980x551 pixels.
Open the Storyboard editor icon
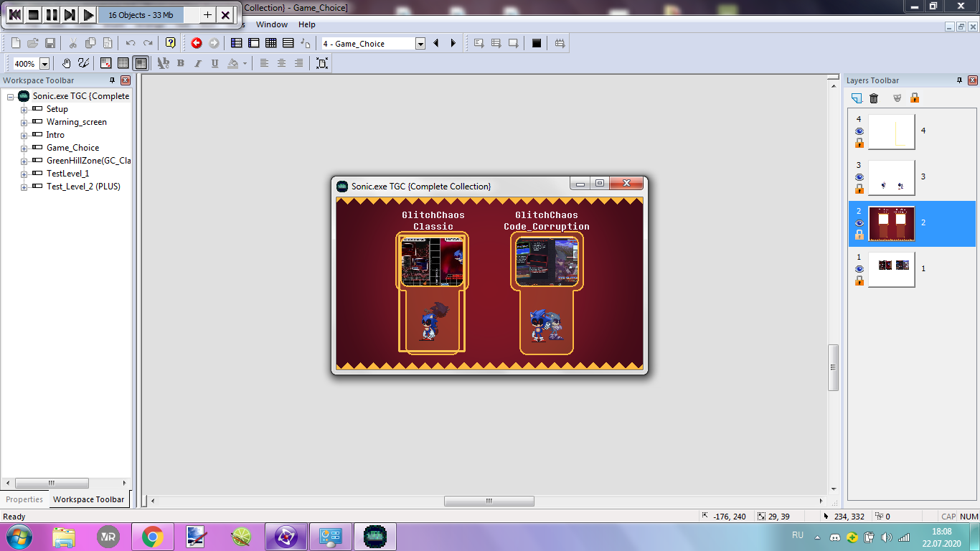tap(237, 43)
